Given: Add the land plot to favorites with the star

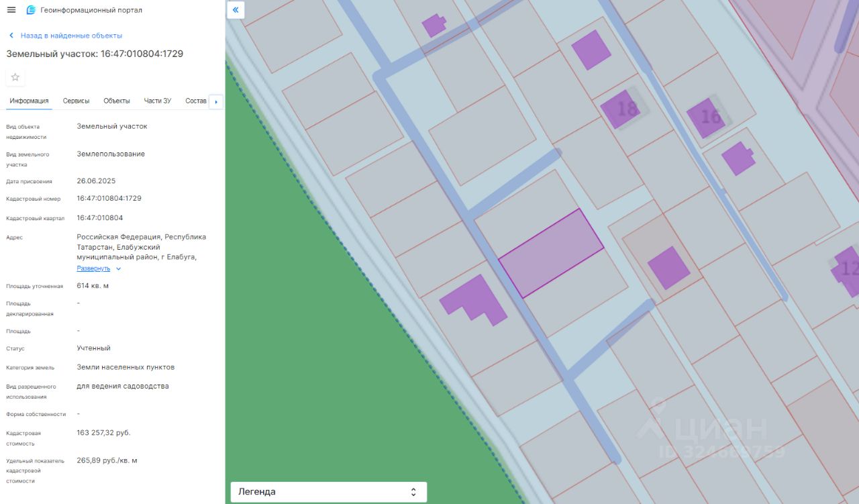Looking at the screenshot, I should pyautogui.click(x=15, y=77).
